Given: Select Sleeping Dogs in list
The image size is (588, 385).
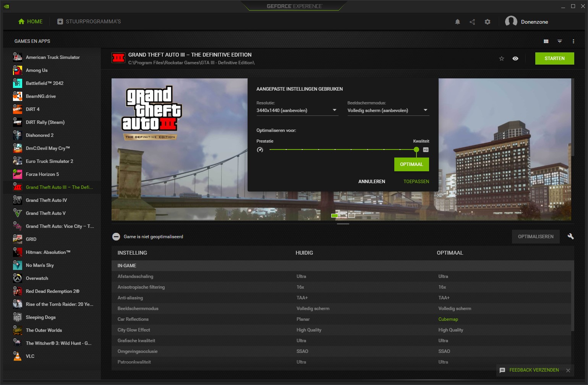Looking at the screenshot, I should tap(52, 317).
